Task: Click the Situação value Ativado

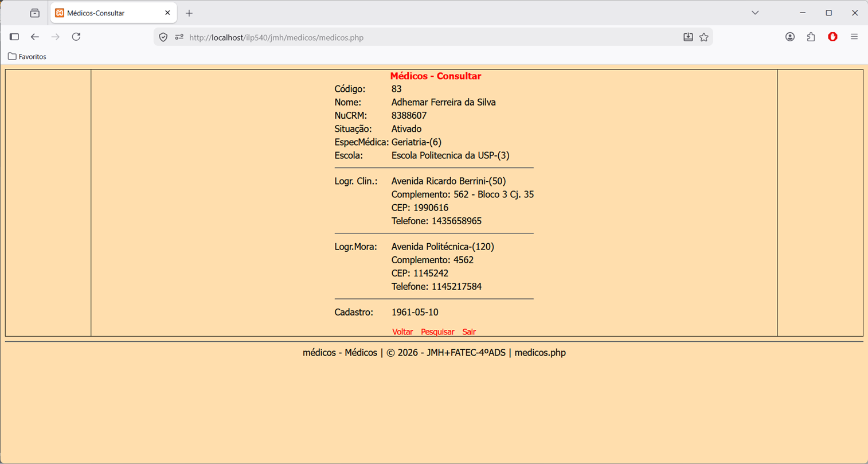Action: [x=406, y=128]
